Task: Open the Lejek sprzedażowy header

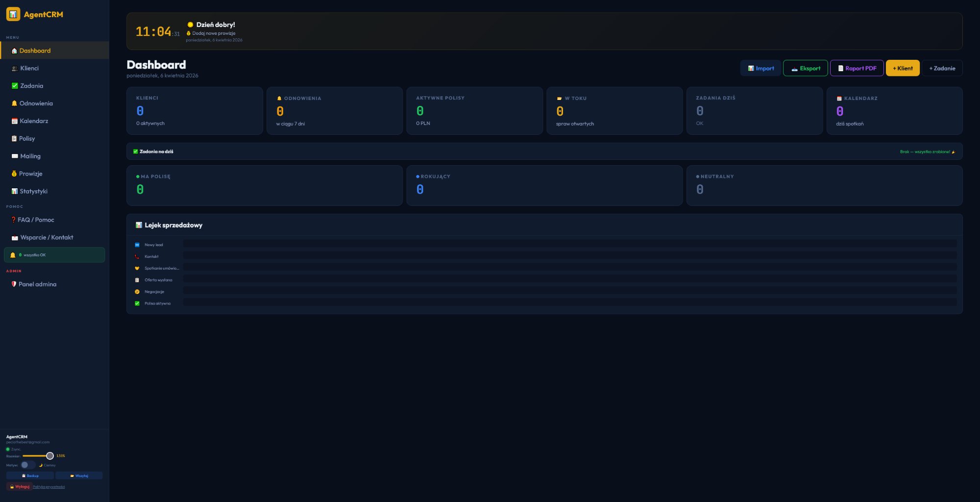Action: [x=172, y=226]
